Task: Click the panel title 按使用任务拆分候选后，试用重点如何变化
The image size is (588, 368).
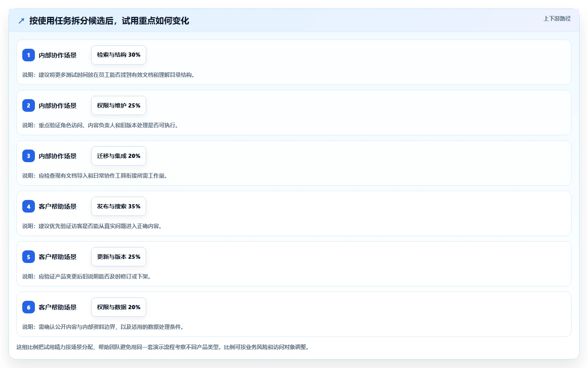Action: [x=109, y=21]
